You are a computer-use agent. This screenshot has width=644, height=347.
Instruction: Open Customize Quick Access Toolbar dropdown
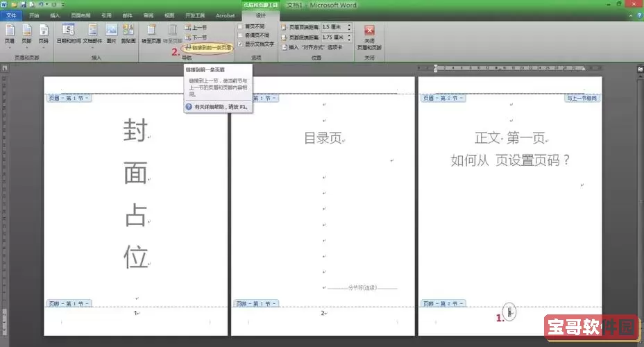click(x=63, y=5)
